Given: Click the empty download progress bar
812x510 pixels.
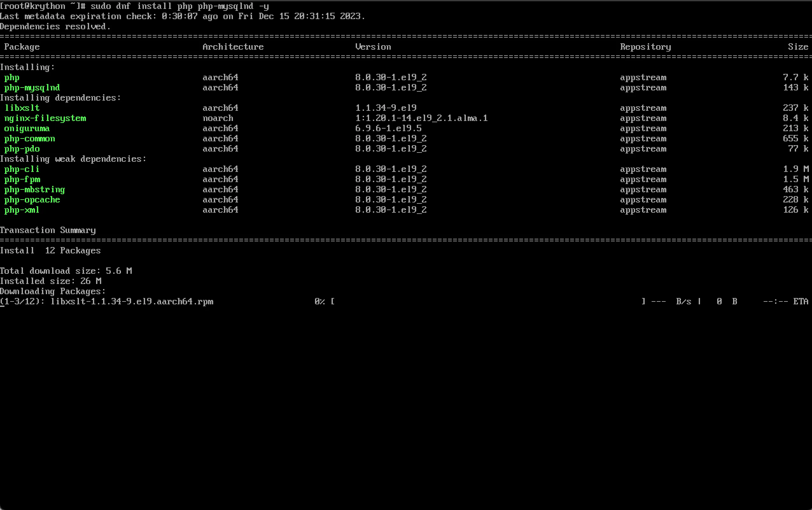Looking at the screenshot, I should pos(488,301).
